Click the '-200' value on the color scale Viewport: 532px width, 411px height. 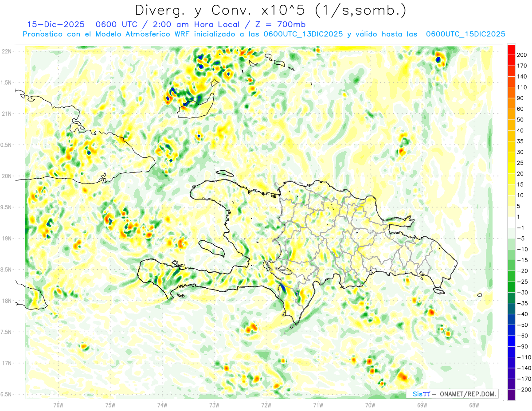[525, 390]
